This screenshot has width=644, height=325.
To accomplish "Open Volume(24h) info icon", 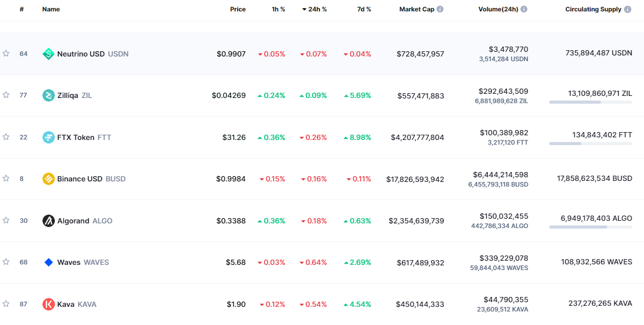I will [524, 9].
